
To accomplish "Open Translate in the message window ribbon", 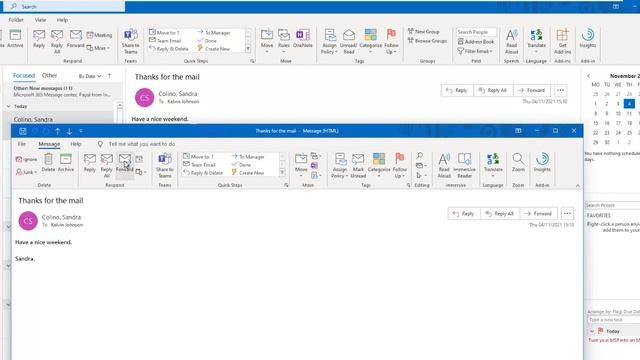I will tap(493, 165).
